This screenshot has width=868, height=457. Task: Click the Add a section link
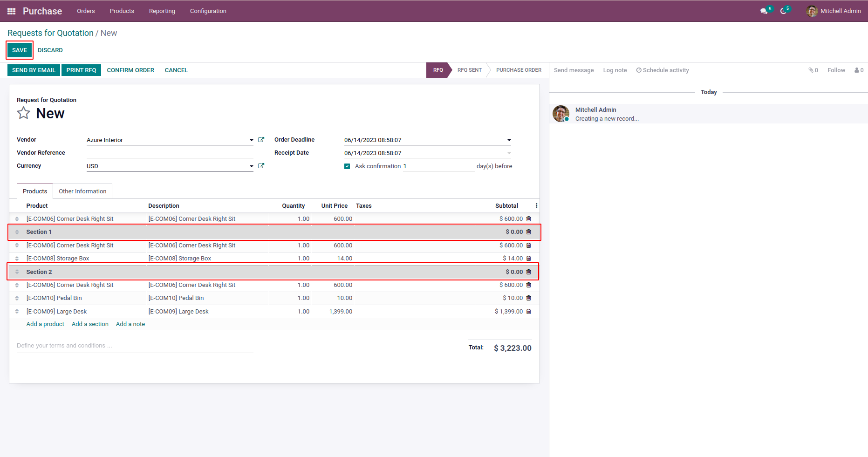point(90,324)
